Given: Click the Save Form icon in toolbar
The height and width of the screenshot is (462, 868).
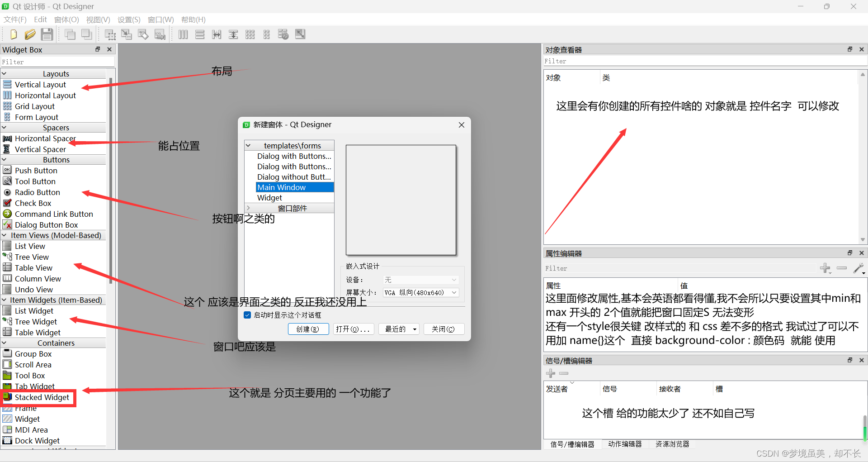Looking at the screenshot, I should tap(47, 34).
